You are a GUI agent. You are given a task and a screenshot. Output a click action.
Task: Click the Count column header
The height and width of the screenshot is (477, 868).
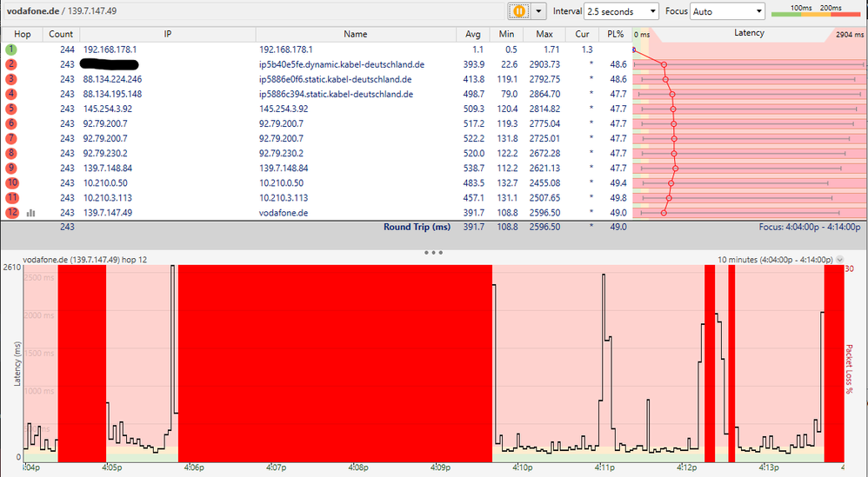click(61, 34)
